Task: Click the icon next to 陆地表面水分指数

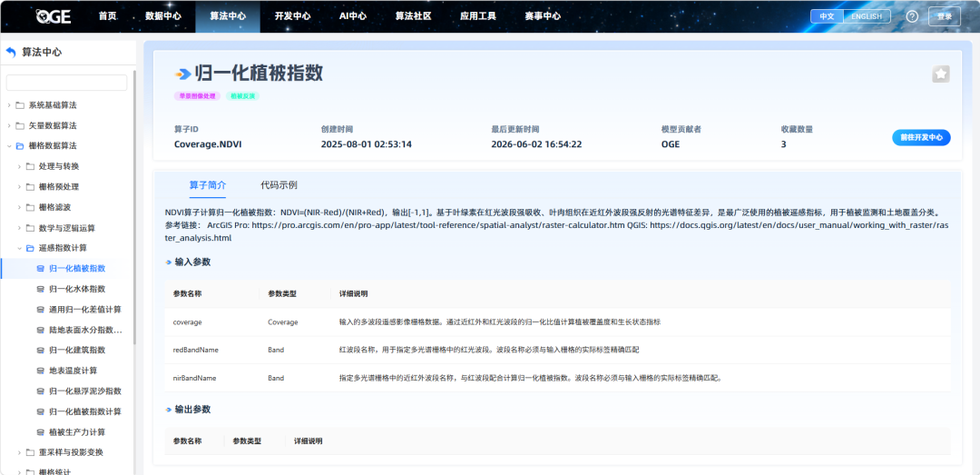Action: pos(41,330)
